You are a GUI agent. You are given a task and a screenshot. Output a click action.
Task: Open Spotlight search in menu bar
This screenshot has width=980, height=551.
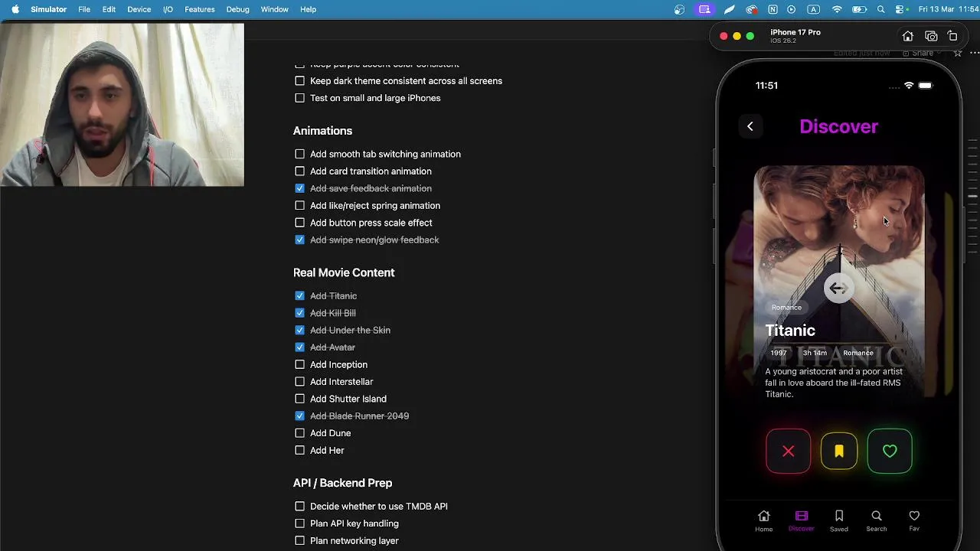(x=881, y=9)
